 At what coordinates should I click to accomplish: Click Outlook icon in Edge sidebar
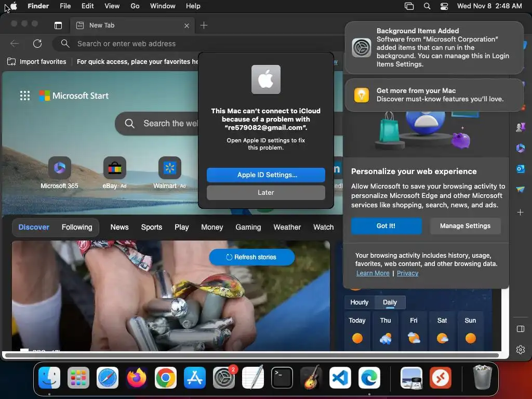click(521, 169)
